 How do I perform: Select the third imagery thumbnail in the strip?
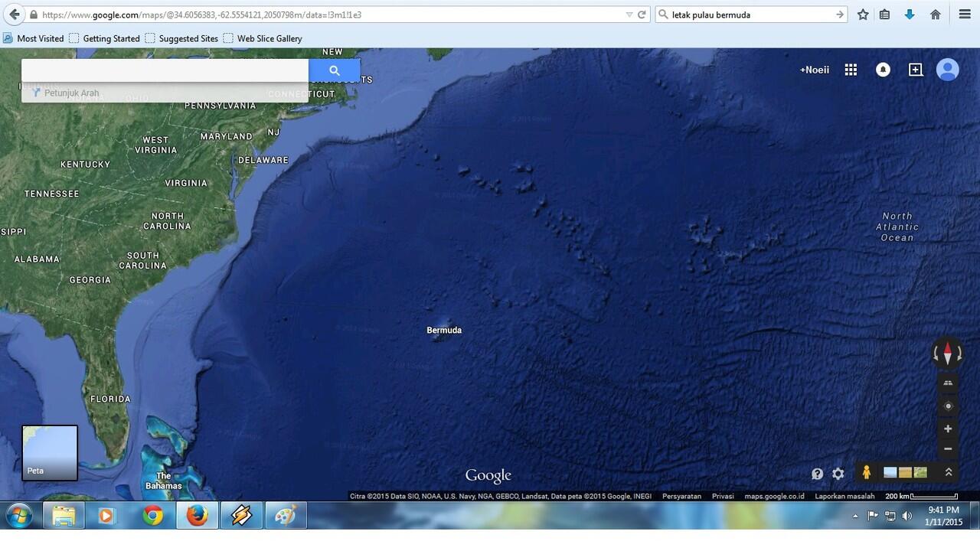click(x=920, y=473)
